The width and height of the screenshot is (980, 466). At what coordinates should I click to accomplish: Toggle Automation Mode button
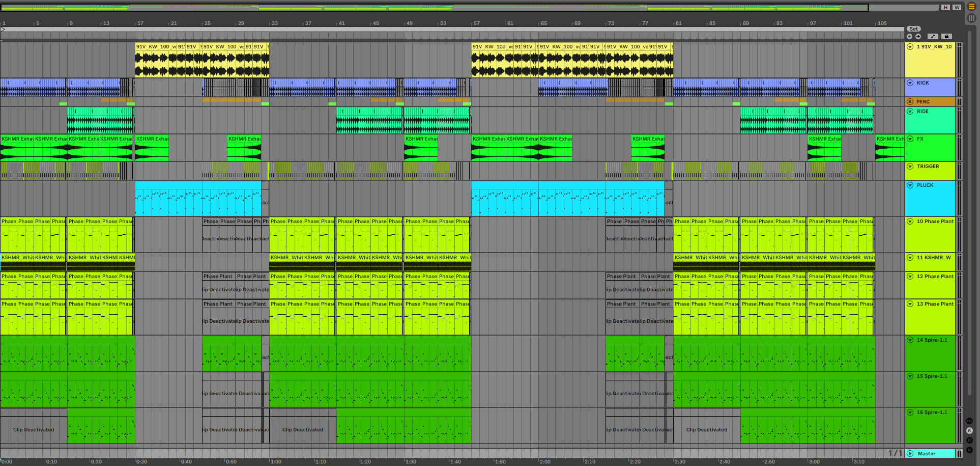click(933, 37)
